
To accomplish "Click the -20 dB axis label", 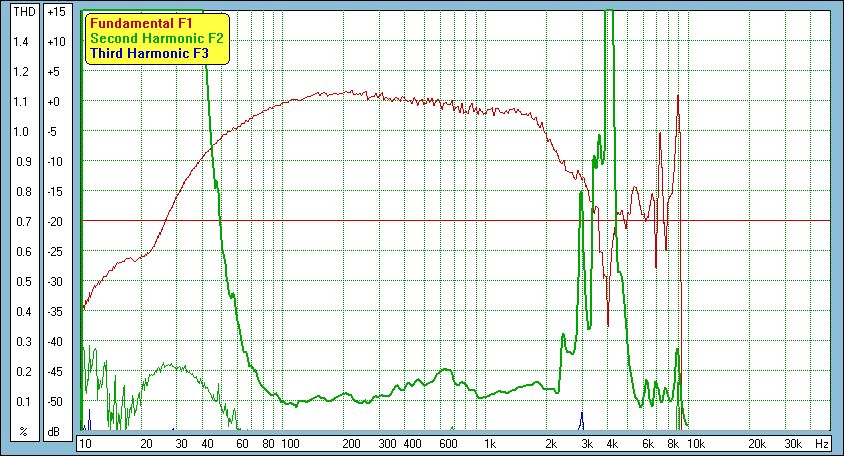I will point(58,222).
